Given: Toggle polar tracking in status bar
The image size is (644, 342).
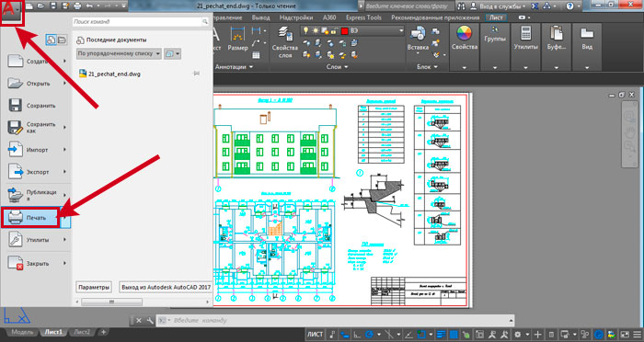Looking at the screenshot, I should 370,335.
